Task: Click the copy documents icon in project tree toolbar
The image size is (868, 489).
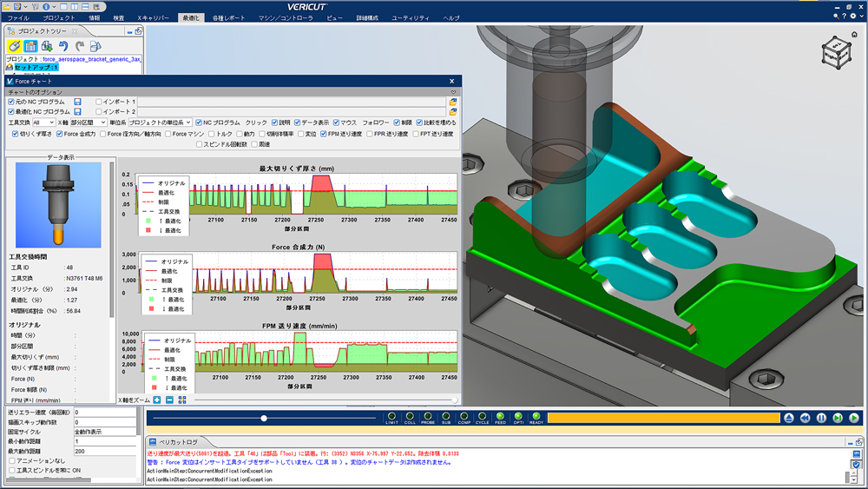Action: (95, 46)
